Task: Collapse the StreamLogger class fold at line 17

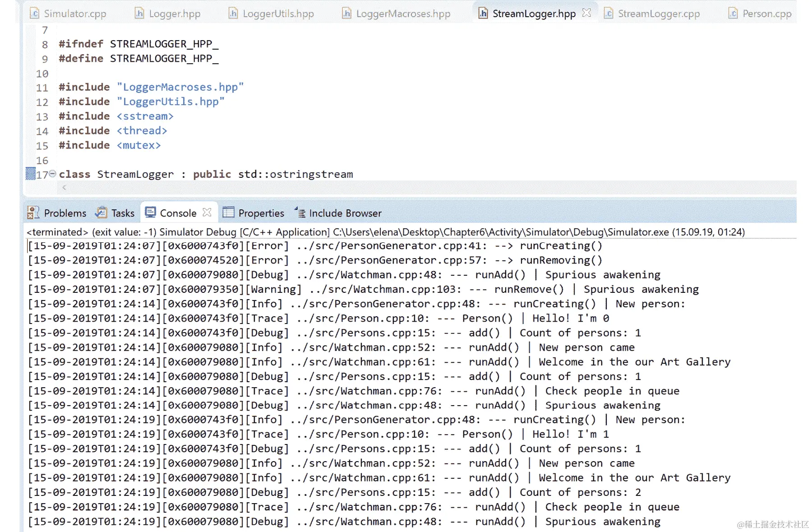Action: (x=52, y=174)
